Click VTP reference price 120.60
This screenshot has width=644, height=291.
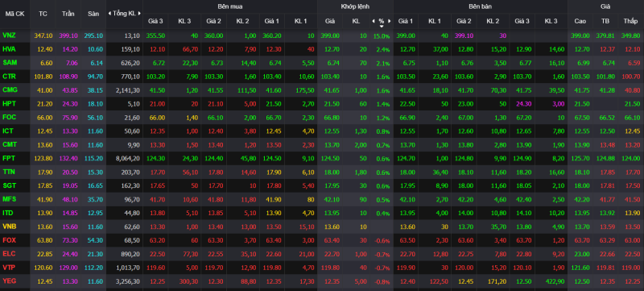point(44,267)
